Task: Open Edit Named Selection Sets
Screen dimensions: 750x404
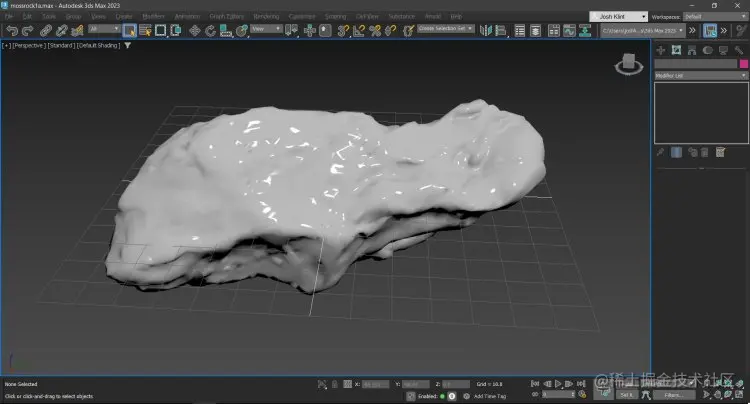Action: click(408, 31)
